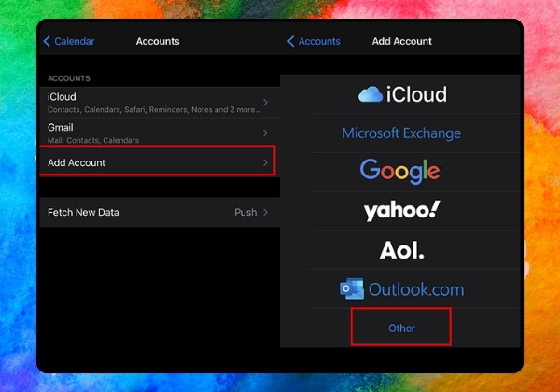The image size is (560, 392).
Task: Choose Microsoft Exchange account type
Action: 401,133
